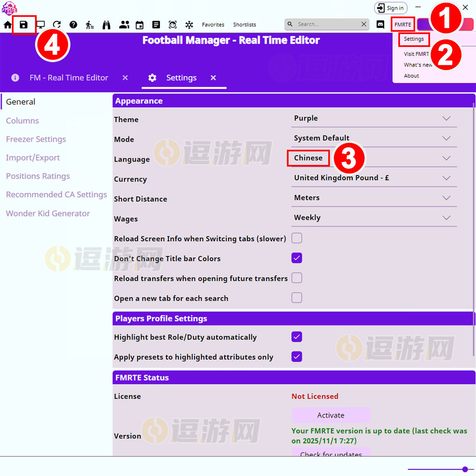This screenshot has height=476, width=476.
Task: Switch to FM - Real Time Editor tab
Action: pos(69,78)
